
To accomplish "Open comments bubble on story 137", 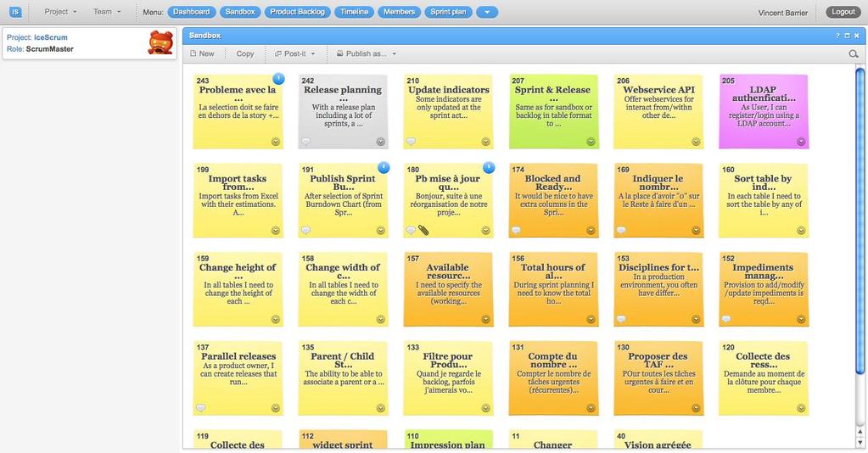I will click(x=201, y=408).
